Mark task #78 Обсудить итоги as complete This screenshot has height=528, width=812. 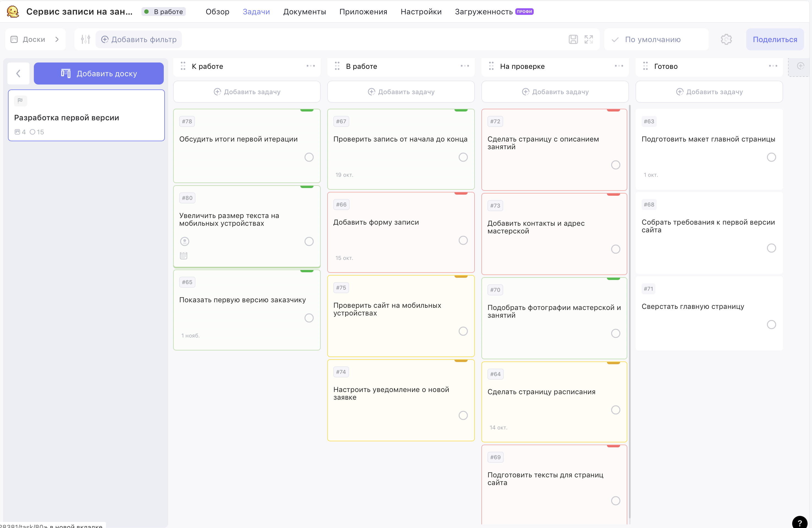(x=309, y=157)
